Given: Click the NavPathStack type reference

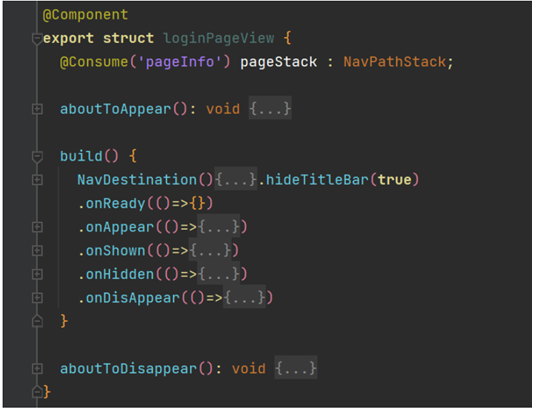Looking at the screenshot, I should (x=394, y=62).
